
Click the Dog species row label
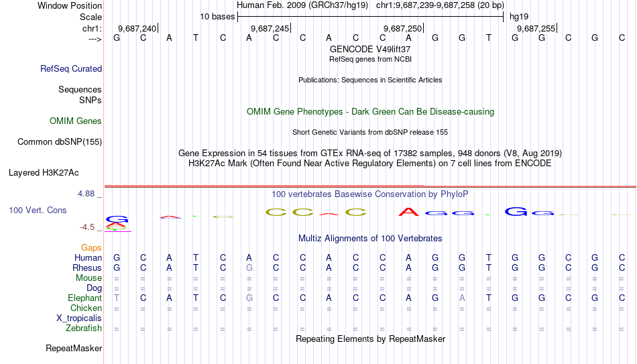[95, 288]
